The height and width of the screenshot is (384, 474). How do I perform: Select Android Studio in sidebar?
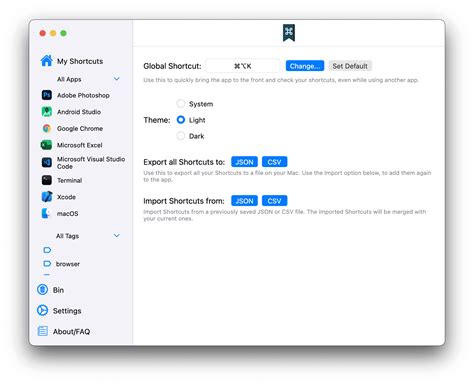(x=79, y=112)
